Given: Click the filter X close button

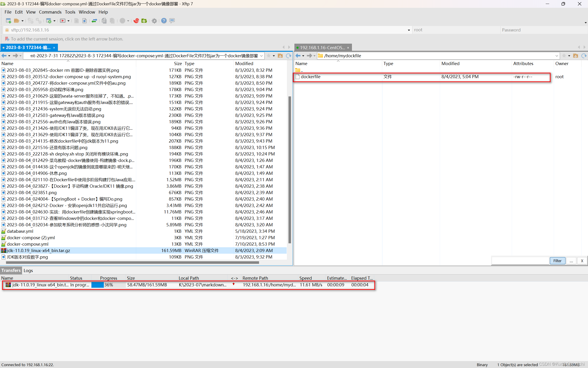Looking at the screenshot, I should point(582,261).
